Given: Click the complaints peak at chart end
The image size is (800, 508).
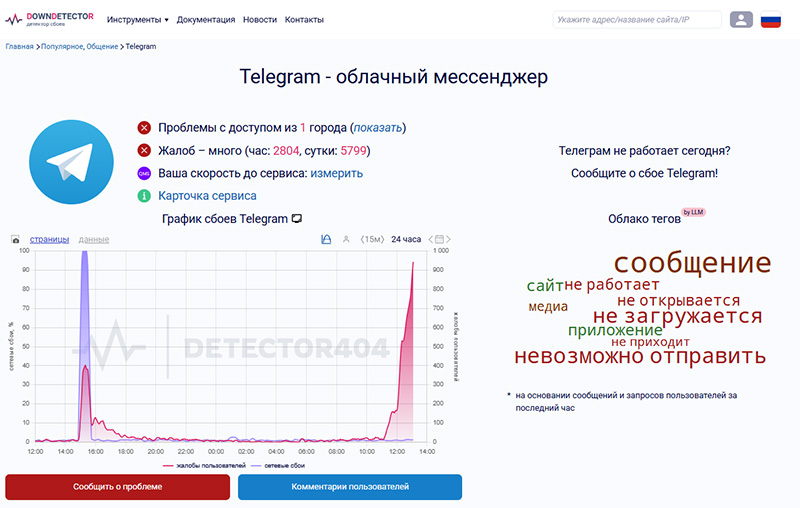Looking at the screenshot, I should pos(413,263).
